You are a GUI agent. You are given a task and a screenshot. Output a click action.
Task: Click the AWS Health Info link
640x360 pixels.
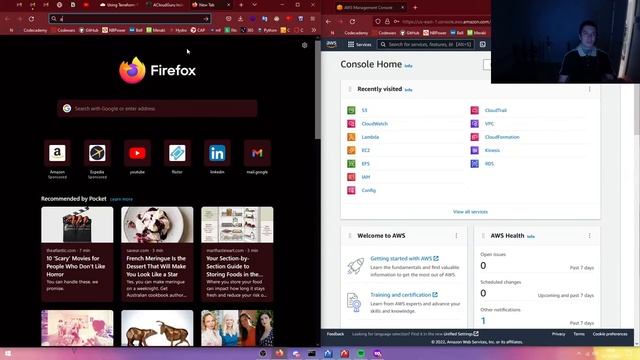531,236
